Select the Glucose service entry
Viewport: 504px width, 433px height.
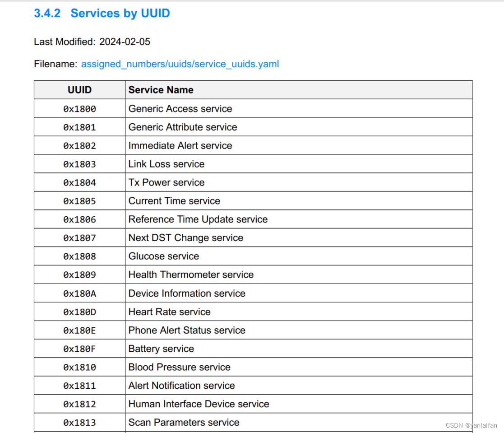(x=163, y=256)
